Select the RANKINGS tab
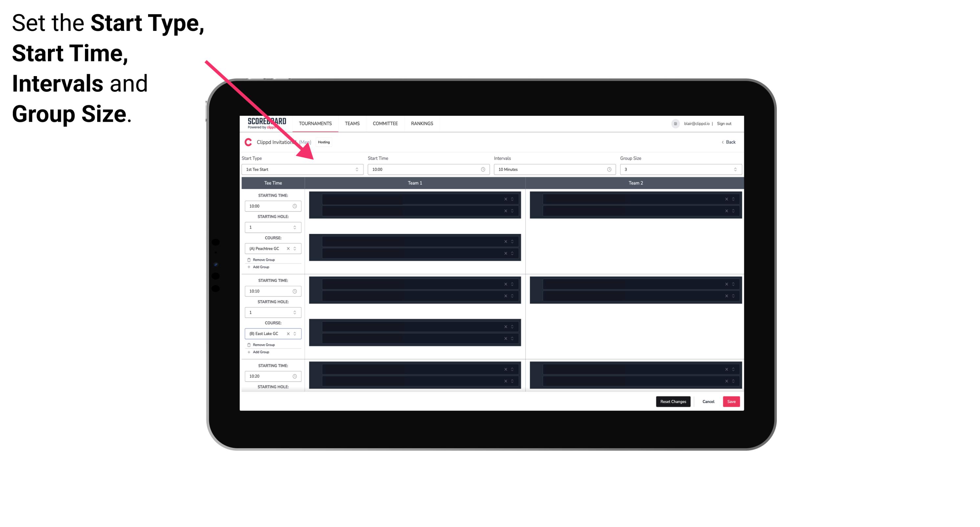 [x=422, y=123]
